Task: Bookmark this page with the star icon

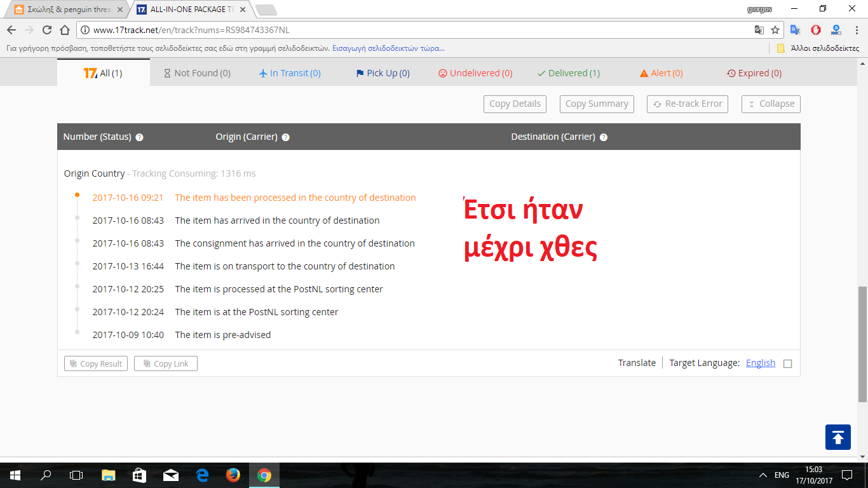Action: pyautogui.click(x=775, y=30)
